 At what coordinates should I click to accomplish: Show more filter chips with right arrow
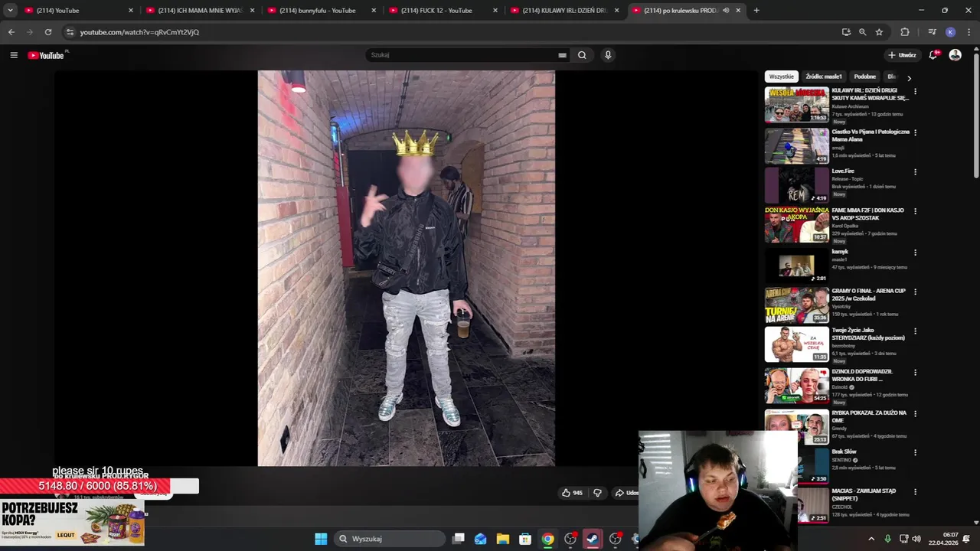tap(909, 77)
